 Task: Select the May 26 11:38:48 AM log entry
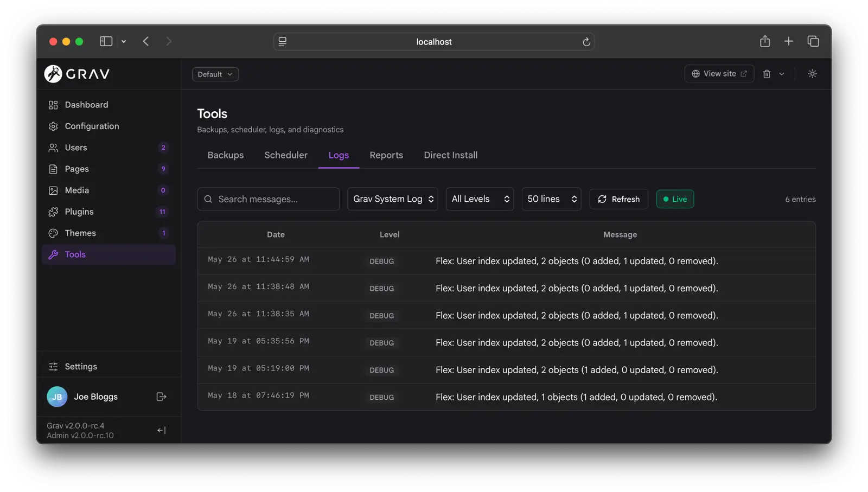pos(506,288)
